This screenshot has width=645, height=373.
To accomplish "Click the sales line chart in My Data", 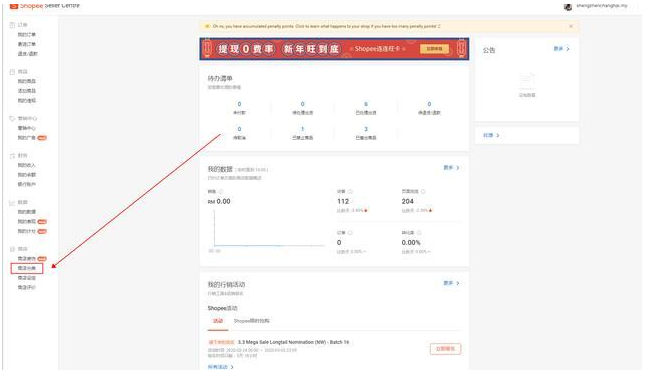I will click(269, 229).
